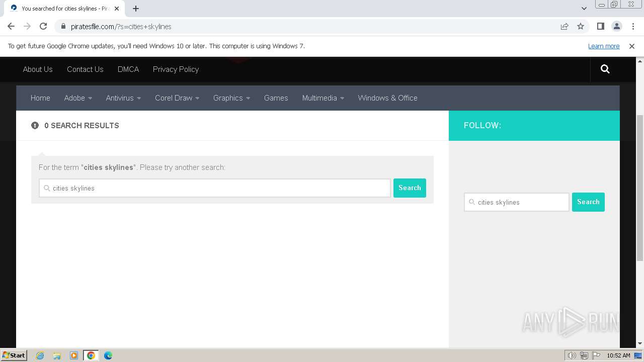Screen dimensions: 644x362
Task: Click the browser forward arrow
Action: (27, 26)
